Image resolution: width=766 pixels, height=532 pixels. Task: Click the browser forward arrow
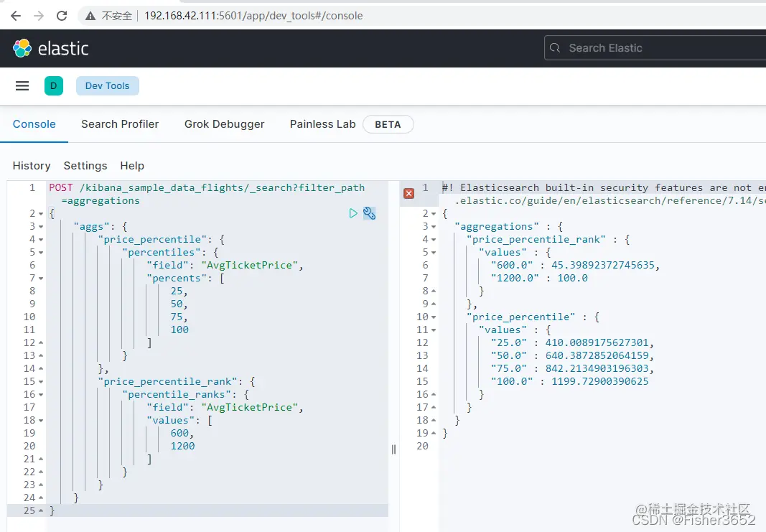click(39, 16)
